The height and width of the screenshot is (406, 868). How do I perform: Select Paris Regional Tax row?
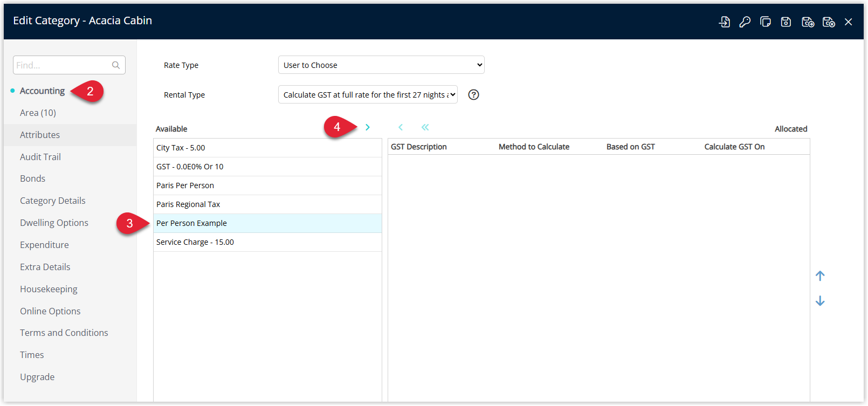[x=267, y=204]
